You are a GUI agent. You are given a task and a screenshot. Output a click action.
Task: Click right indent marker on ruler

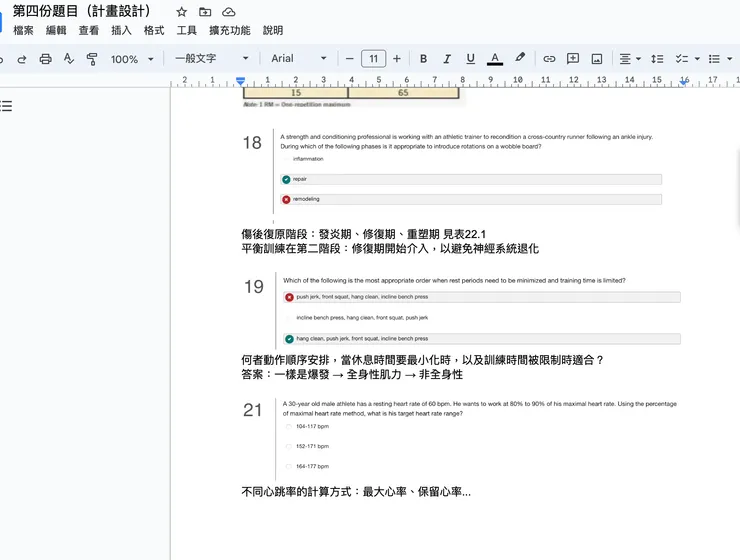point(683,83)
